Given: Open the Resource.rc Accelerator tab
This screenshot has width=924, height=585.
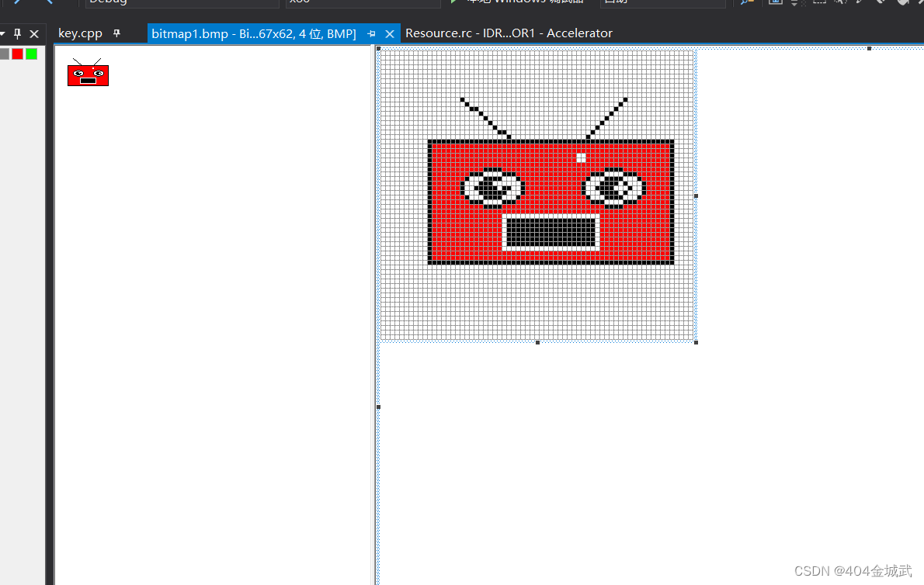Looking at the screenshot, I should pos(509,33).
